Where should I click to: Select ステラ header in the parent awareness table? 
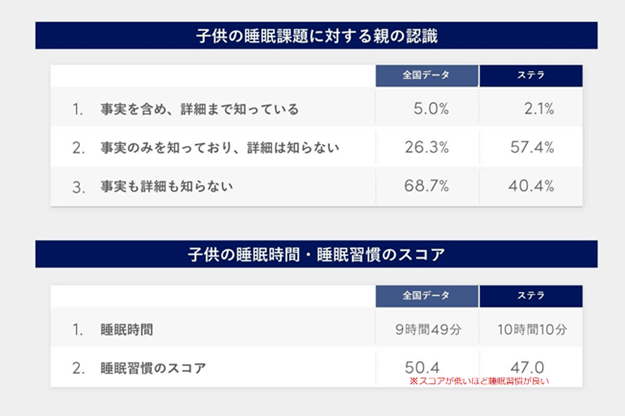point(531,76)
